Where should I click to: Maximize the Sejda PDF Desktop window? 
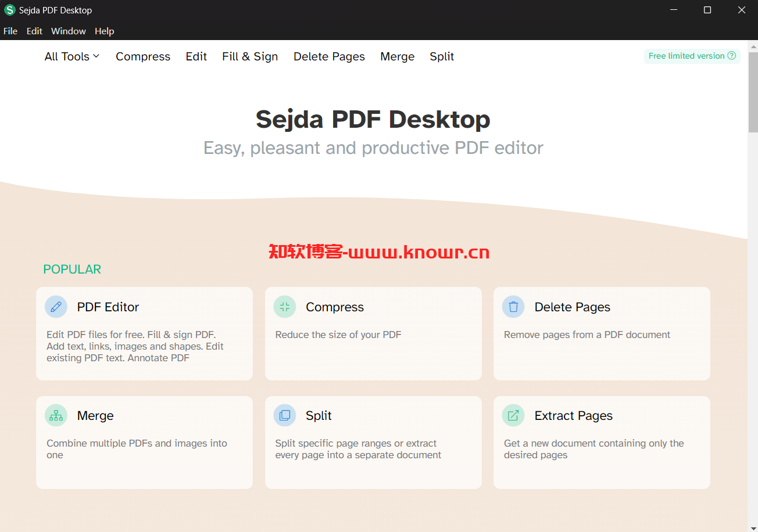click(x=707, y=10)
